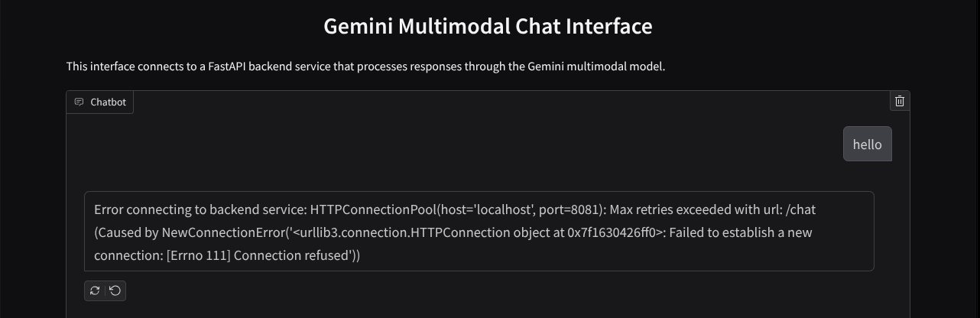Clear the chat with the trash icon
980x318 pixels.
click(x=900, y=101)
